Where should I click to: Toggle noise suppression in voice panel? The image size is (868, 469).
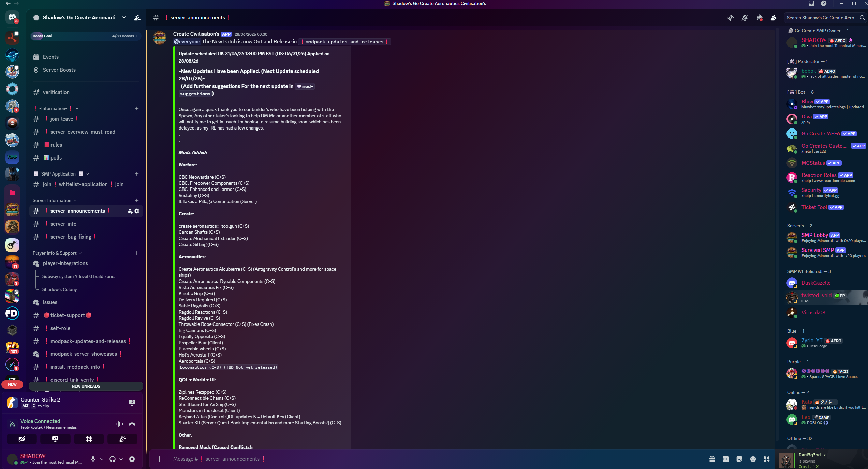pyautogui.click(x=120, y=424)
